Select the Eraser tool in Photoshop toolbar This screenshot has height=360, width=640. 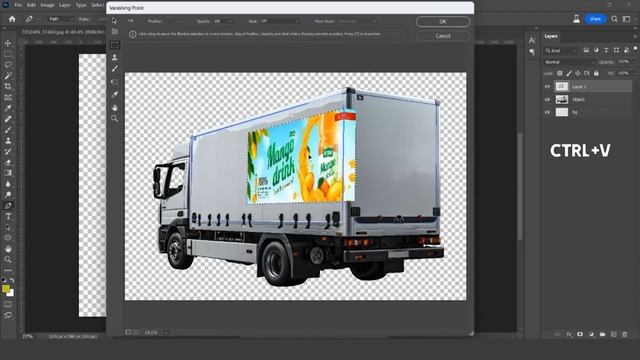click(8, 162)
